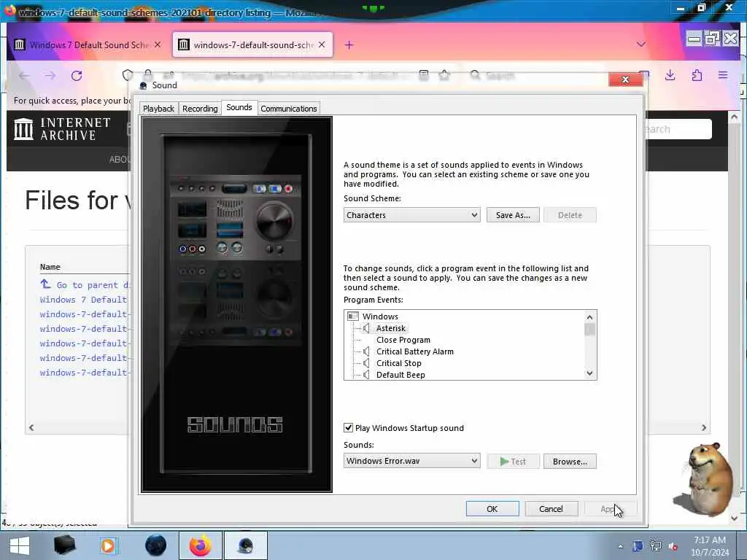Viewport: 747px width, 560px height.
Task: Open the Sounds dropdown showing Windows Error.wav
Action: (x=412, y=461)
